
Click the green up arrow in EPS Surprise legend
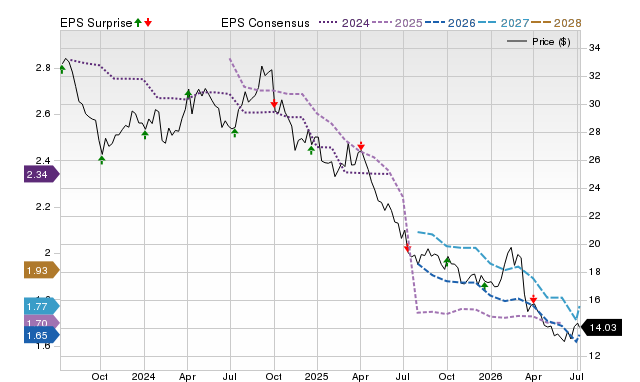[x=138, y=23]
